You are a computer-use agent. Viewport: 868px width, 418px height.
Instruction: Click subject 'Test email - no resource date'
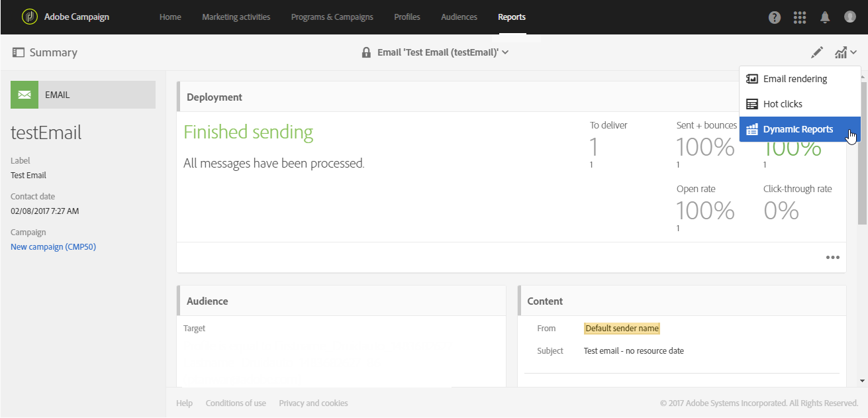point(634,351)
